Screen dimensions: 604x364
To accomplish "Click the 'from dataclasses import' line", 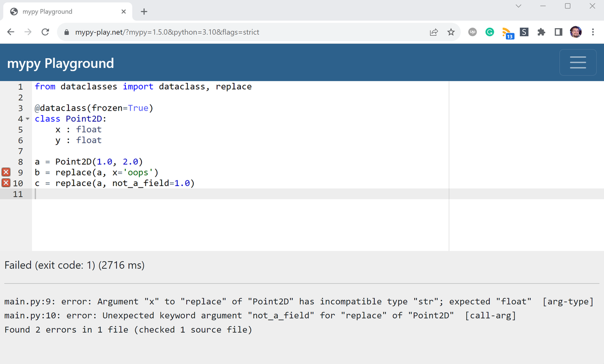I will click(x=143, y=86).
